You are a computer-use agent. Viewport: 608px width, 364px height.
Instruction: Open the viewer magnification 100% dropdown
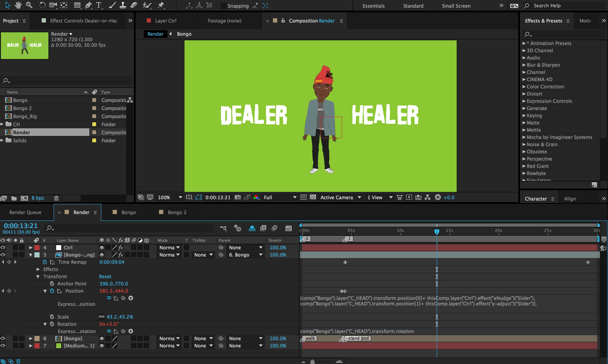170,198
